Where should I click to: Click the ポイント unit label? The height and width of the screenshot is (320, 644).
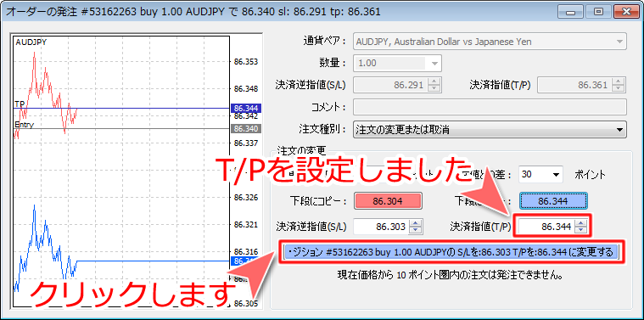tap(590, 175)
